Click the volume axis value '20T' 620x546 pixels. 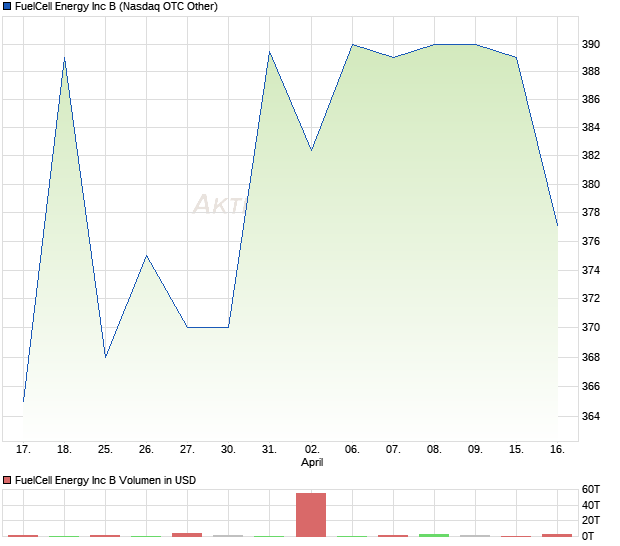[591, 520]
